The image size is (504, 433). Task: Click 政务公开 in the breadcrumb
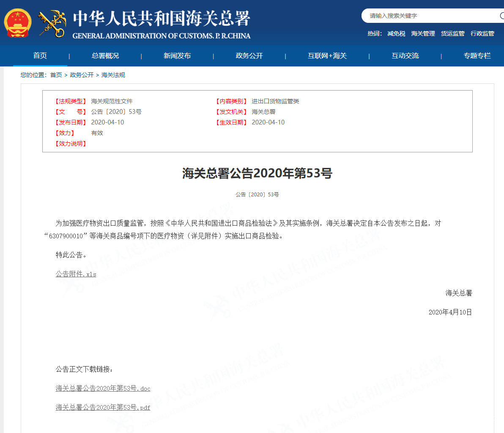click(82, 75)
